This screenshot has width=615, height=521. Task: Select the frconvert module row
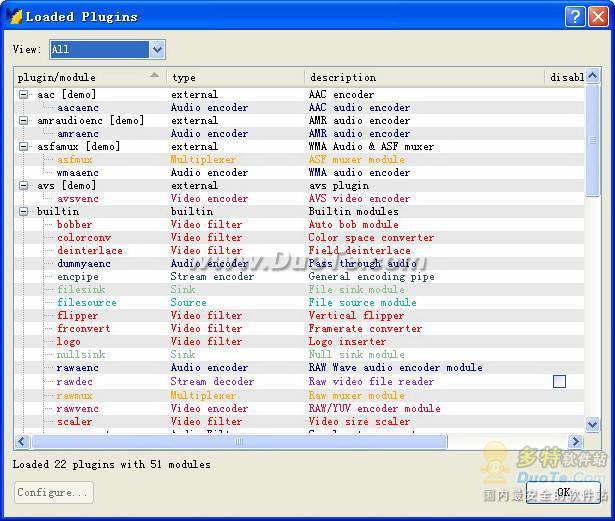coord(299,328)
